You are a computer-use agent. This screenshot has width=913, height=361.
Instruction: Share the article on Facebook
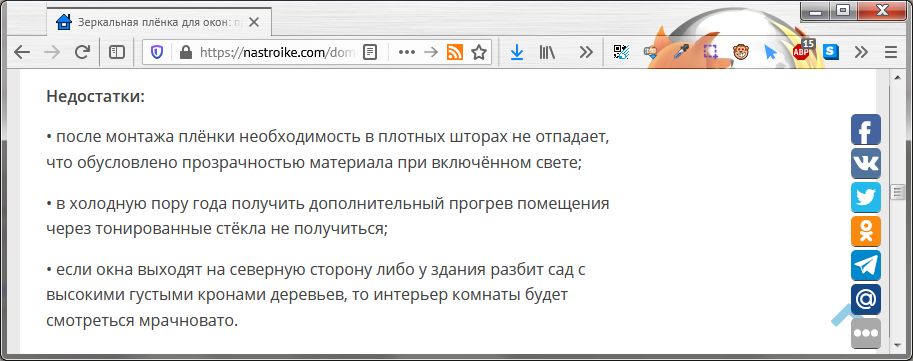pos(866,129)
